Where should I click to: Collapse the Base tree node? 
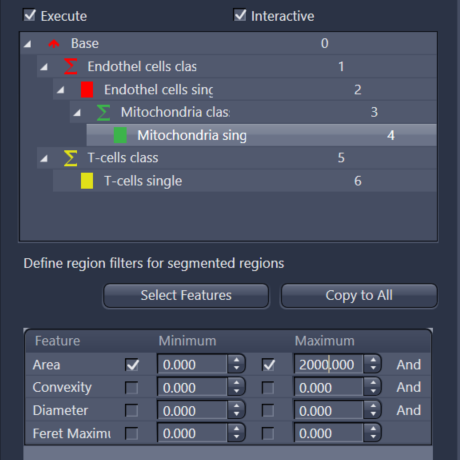28,44
